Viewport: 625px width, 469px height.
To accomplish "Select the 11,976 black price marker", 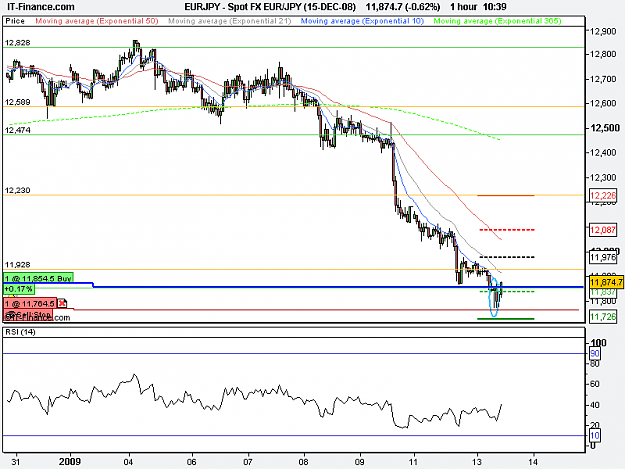I will pyautogui.click(x=603, y=257).
